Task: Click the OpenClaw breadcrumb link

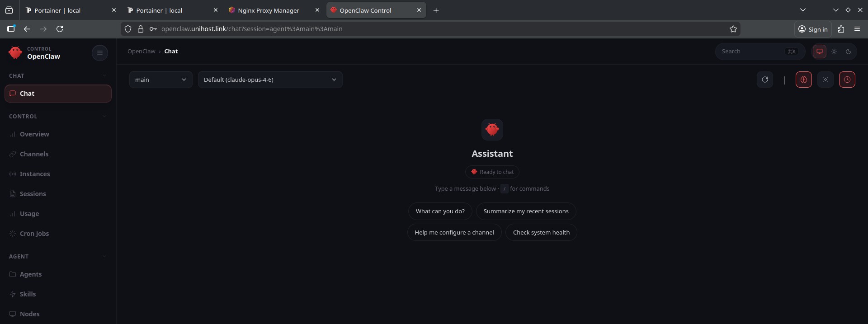Action: (x=141, y=52)
